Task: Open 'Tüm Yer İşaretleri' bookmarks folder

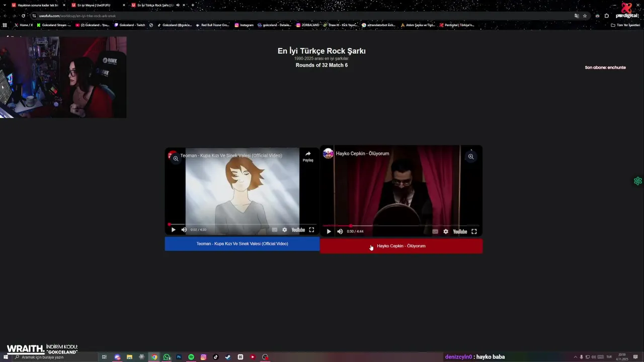Action: [x=625, y=25]
